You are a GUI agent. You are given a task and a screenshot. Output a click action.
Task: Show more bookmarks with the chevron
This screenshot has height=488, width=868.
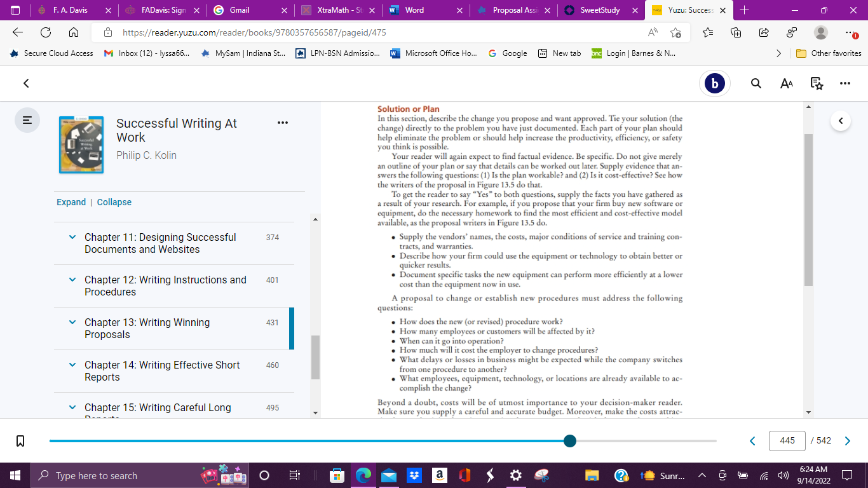779,53
